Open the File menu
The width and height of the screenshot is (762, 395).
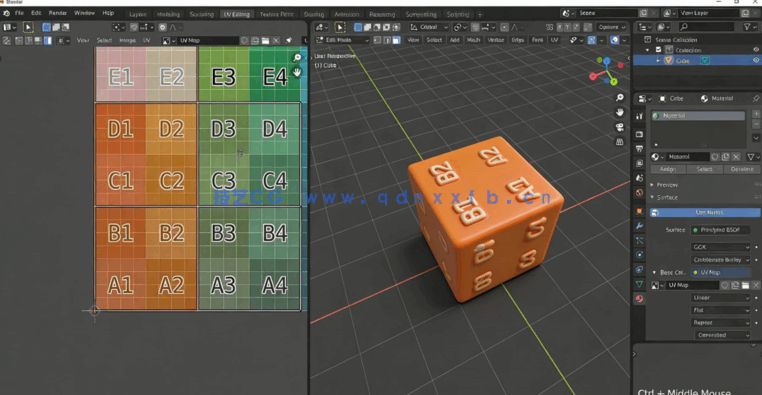click(x=19, y=13)
